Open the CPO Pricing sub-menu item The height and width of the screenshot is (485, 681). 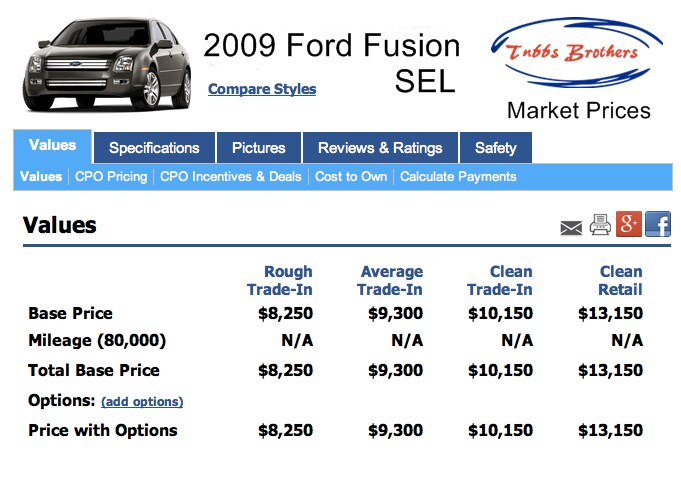point(111,177)
